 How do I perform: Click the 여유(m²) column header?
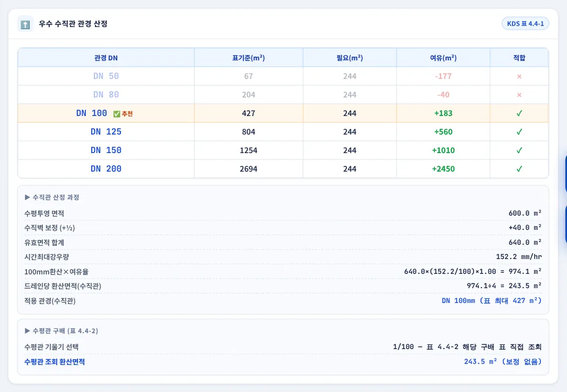point(443,58)
